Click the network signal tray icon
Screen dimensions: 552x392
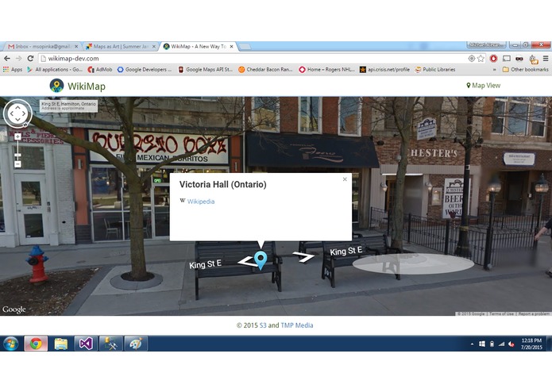pyautogui.click(x=502, y=344)
